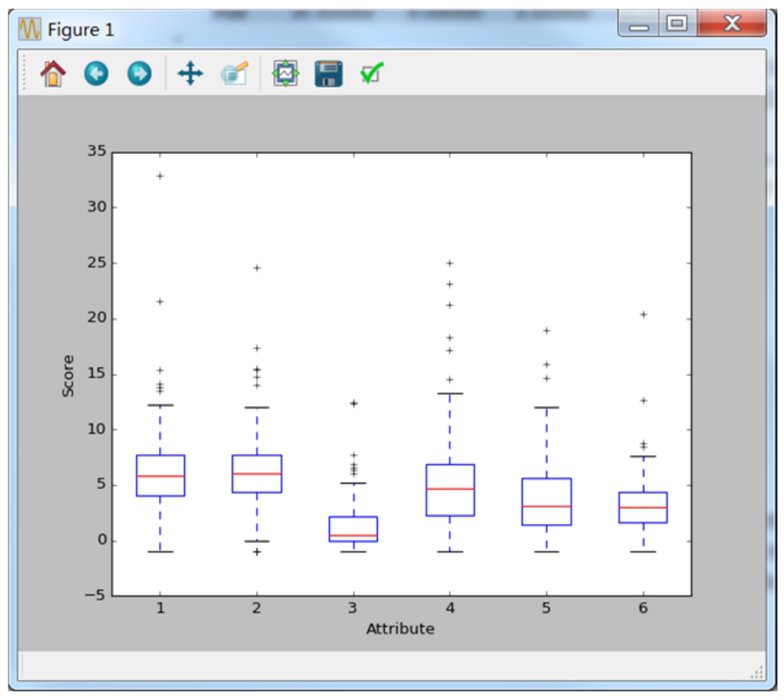
Task: Click the x-axis tick label 1
Action: tap(160, 609)
